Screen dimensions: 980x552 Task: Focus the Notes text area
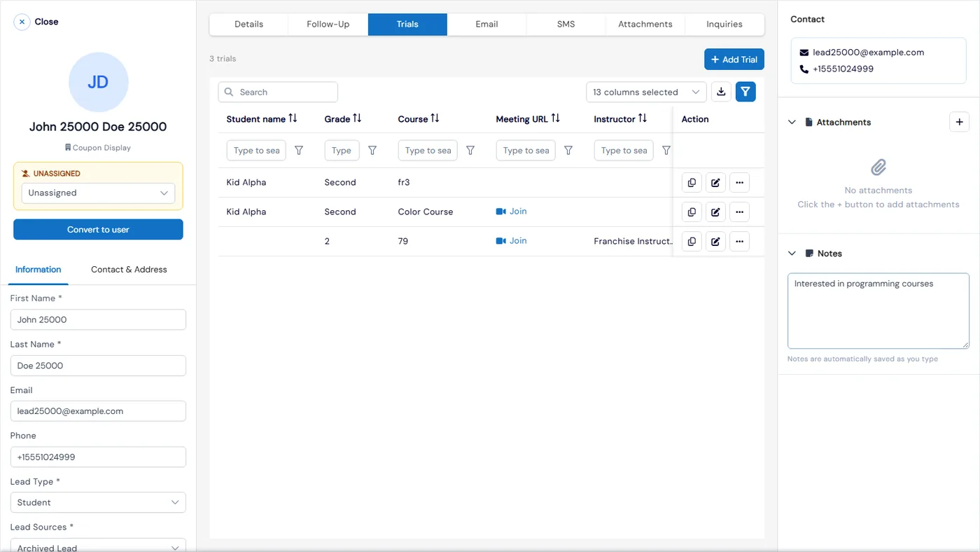coord(878,311)
